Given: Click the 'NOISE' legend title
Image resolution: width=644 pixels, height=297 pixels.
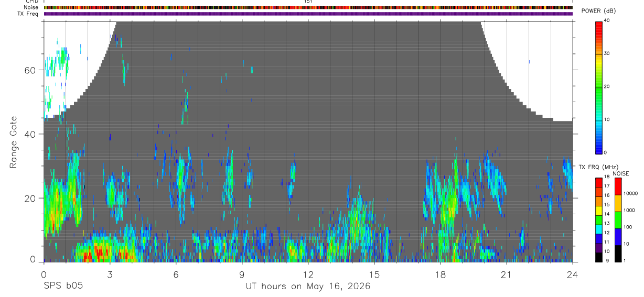Looking at the screenshot, I should coord(621,173).
